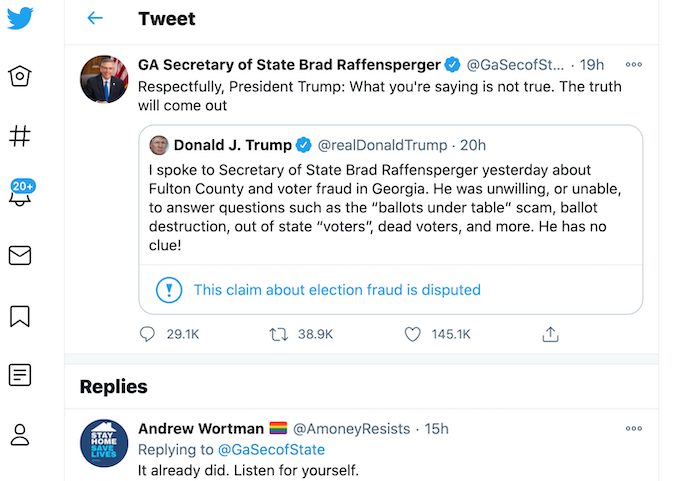Reply to Raffensperger's tweet with comment icon

pyautogui.click(x=149, y=335)
